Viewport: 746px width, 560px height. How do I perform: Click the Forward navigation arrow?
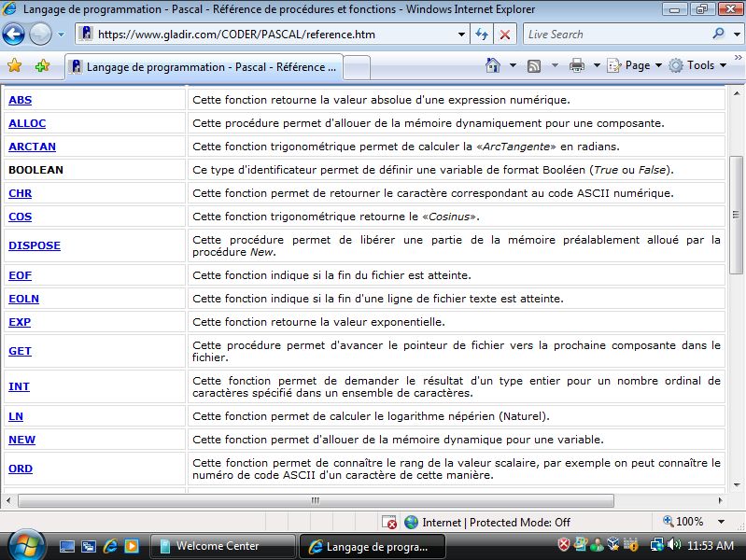(x=40, y=35)
